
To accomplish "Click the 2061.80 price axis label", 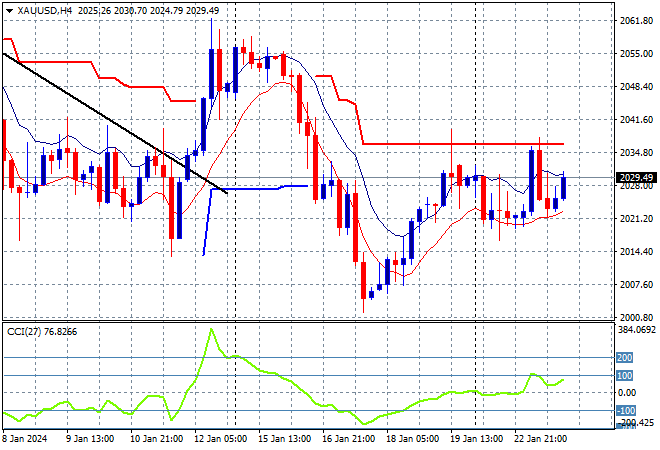I will tap(636, 21).
